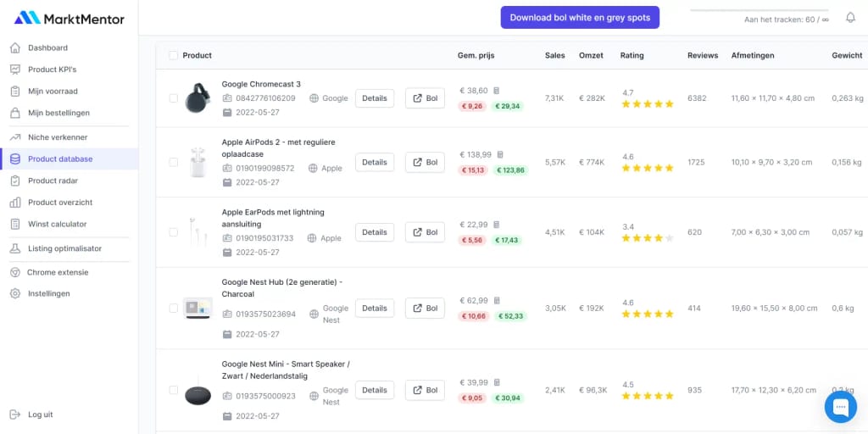Open Bol link for Apple AirPods 2
Screen dimensions: 868x434
tap(426, 162)
